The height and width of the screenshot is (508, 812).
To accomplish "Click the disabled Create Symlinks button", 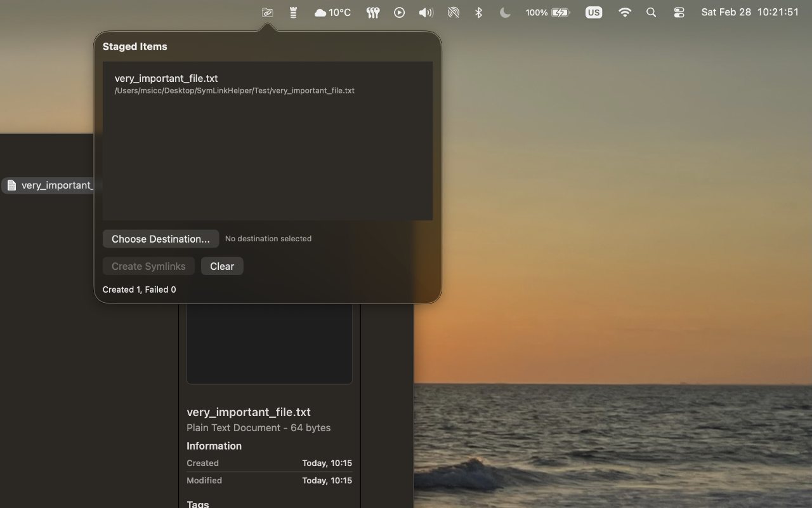I will 148,265.
